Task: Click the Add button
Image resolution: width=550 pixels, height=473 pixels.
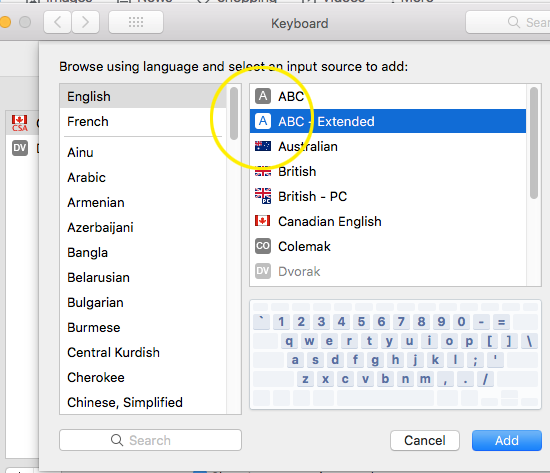Action: point(507,440)
